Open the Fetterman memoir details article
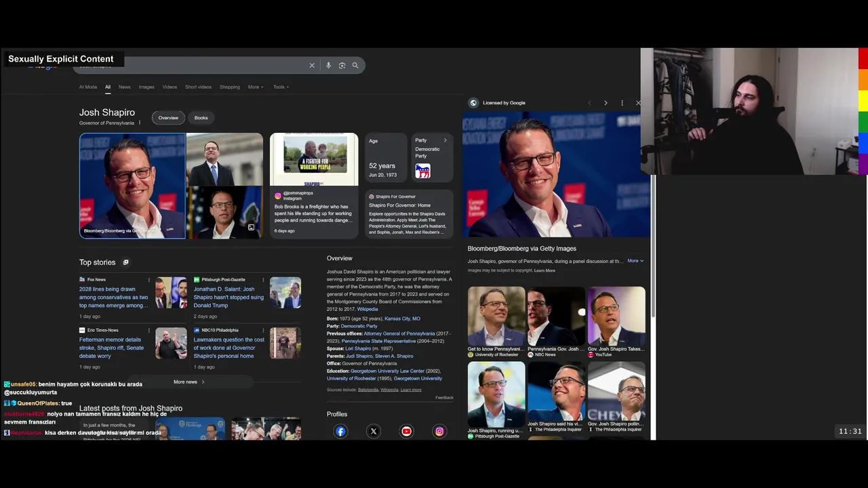 click(x=111, y=348)
